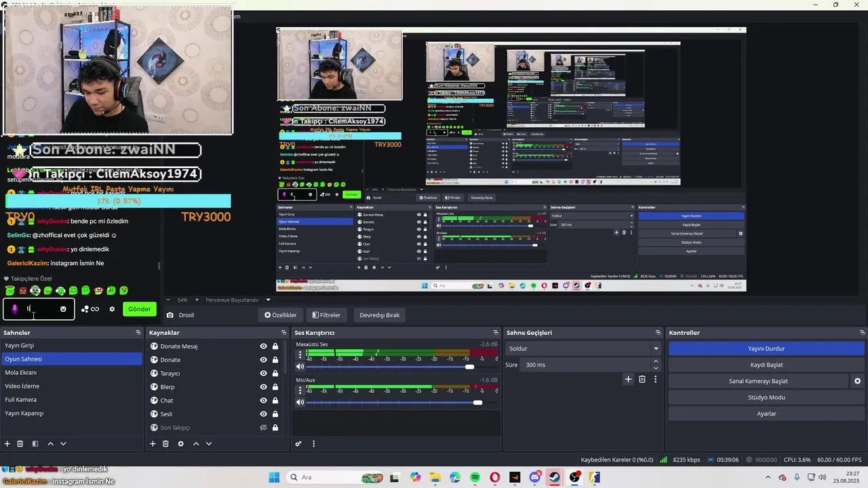Float the Ses Karıştırıcı dock icon
Screen dimensions: 868x488
(x=497, y=333)
